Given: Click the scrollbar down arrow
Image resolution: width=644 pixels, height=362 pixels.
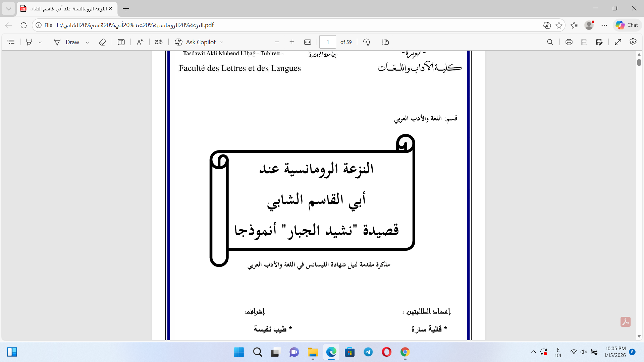Looking at the screenshot, I should coord(639,336).
